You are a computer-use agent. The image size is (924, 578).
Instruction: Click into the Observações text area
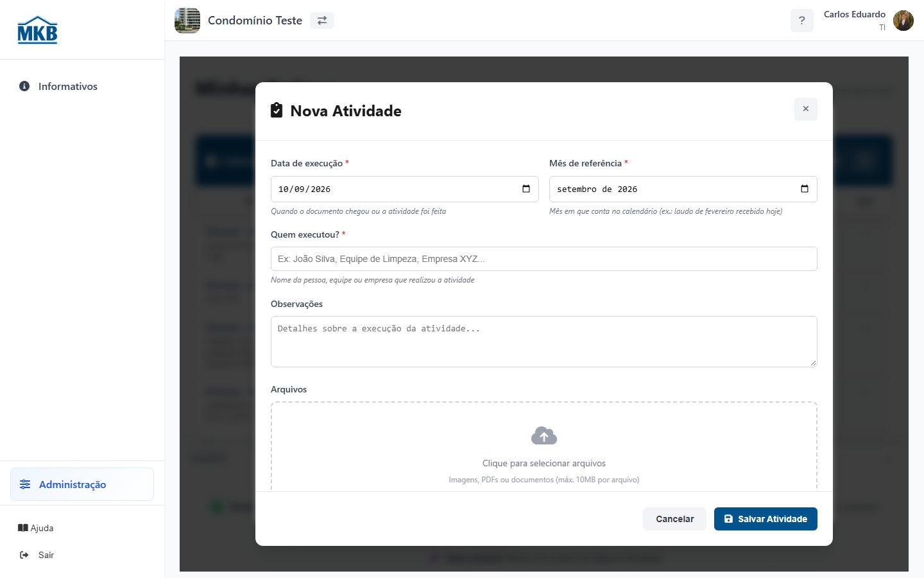(x=544, y=342)
